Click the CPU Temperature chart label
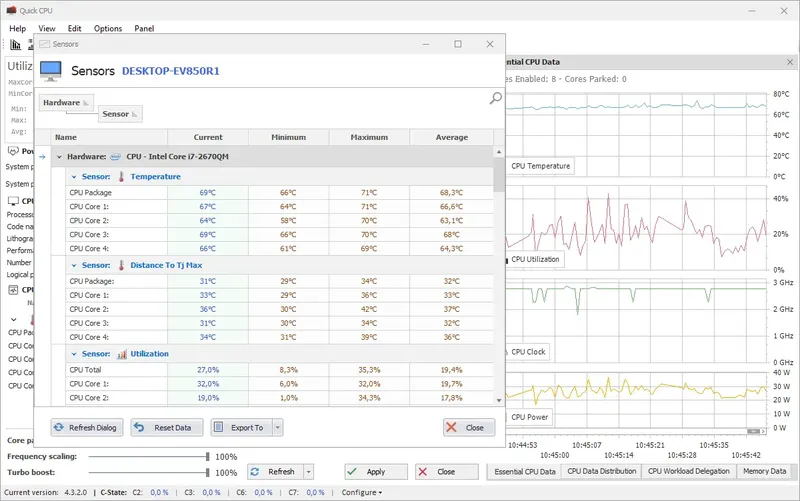The height and width of the screenshot is (501, 800). click(540, 166)
